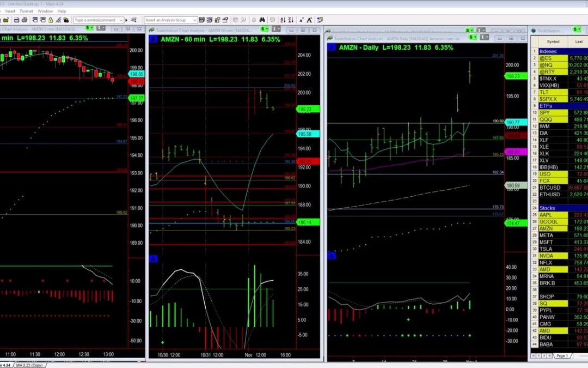Viewport: 588px width, 368px height.
Task: Open the Format menu
Action: [x=26, y=11]
